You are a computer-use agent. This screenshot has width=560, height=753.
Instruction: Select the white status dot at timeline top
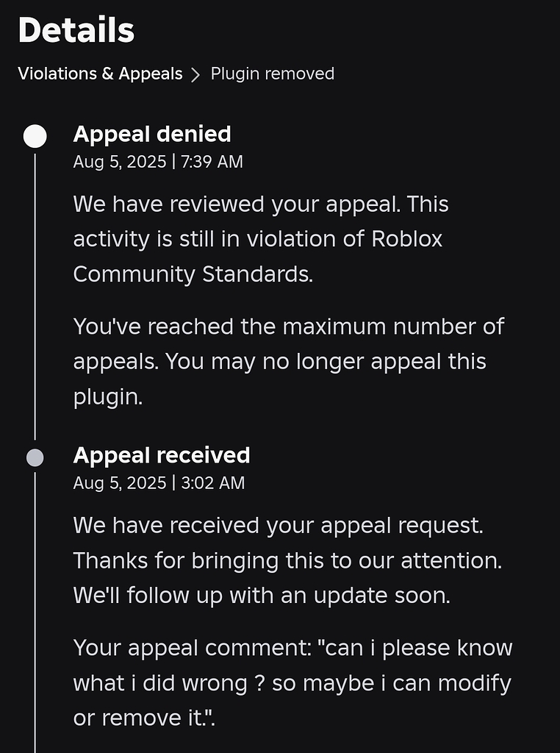click(x=34, y=135)
